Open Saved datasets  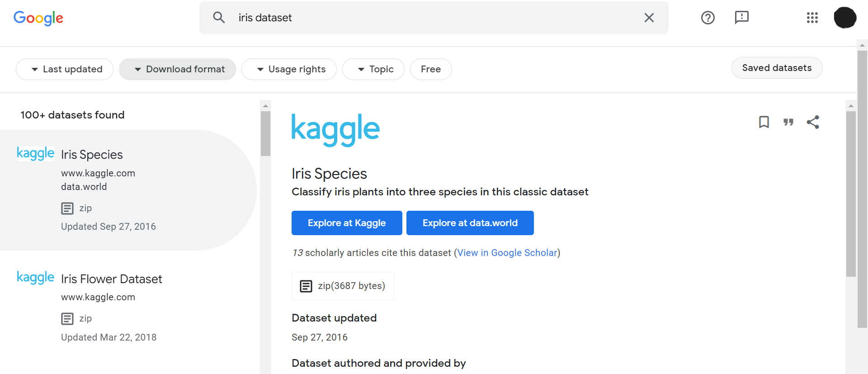tap(777, 68)
